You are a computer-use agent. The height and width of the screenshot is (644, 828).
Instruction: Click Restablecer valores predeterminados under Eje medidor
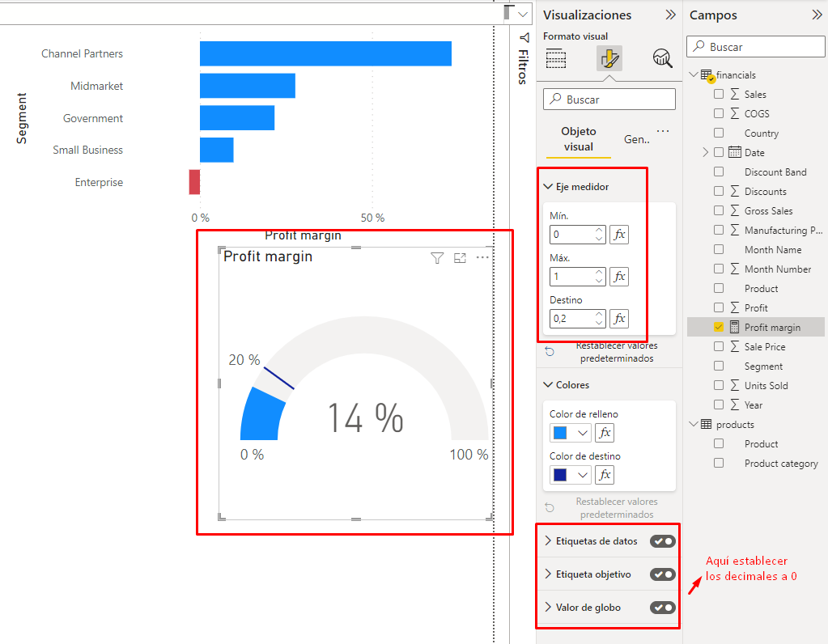pyautogui.click(x=616, y=352)
